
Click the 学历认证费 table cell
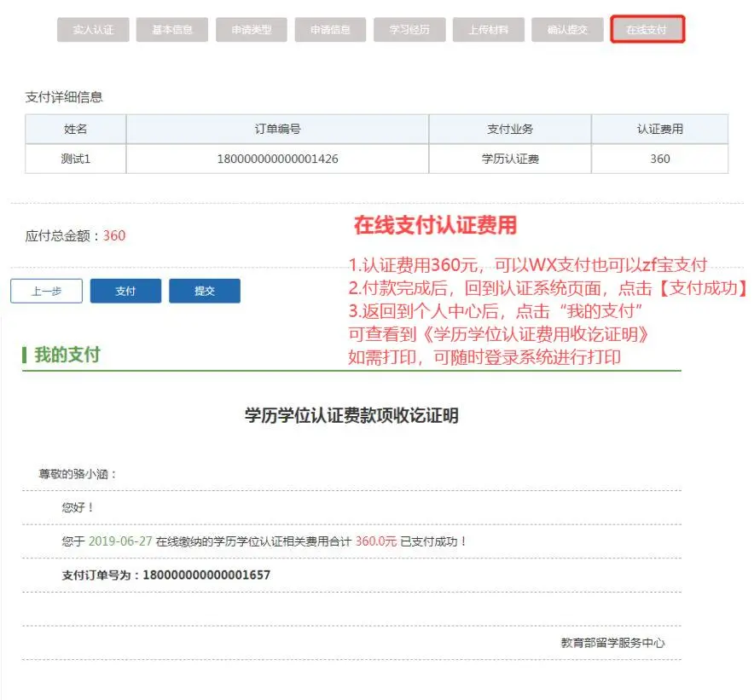(x=510, y=159)
